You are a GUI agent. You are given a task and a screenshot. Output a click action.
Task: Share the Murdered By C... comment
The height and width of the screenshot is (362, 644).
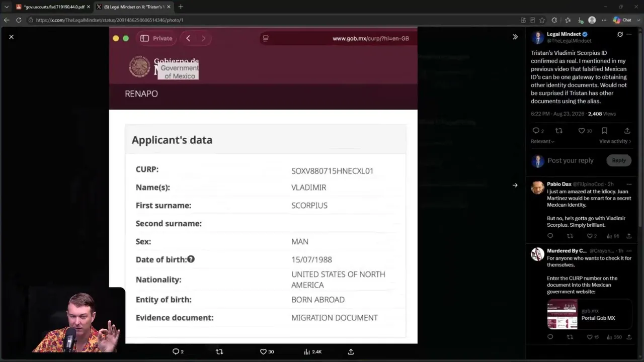tap(629, 337)
